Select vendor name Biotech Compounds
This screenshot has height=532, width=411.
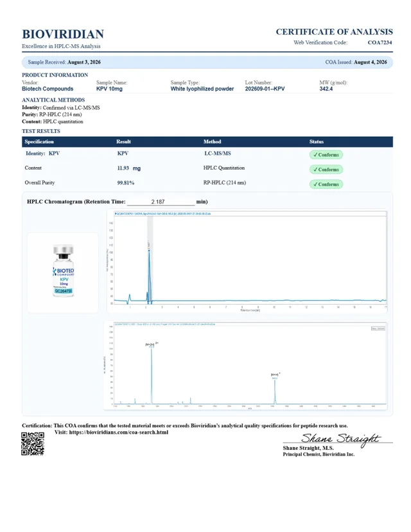(x=48, y=89)
